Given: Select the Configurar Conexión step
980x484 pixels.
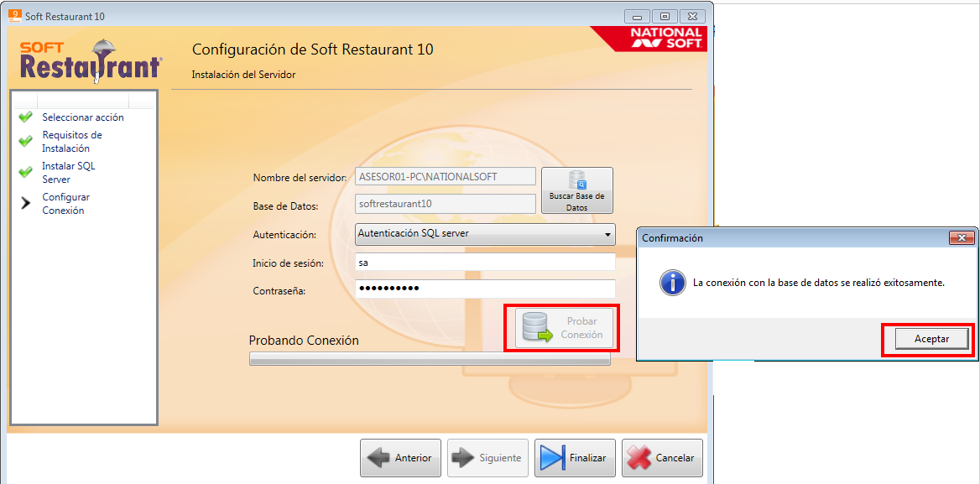Looking at the screenshot, I should point(66,204).
